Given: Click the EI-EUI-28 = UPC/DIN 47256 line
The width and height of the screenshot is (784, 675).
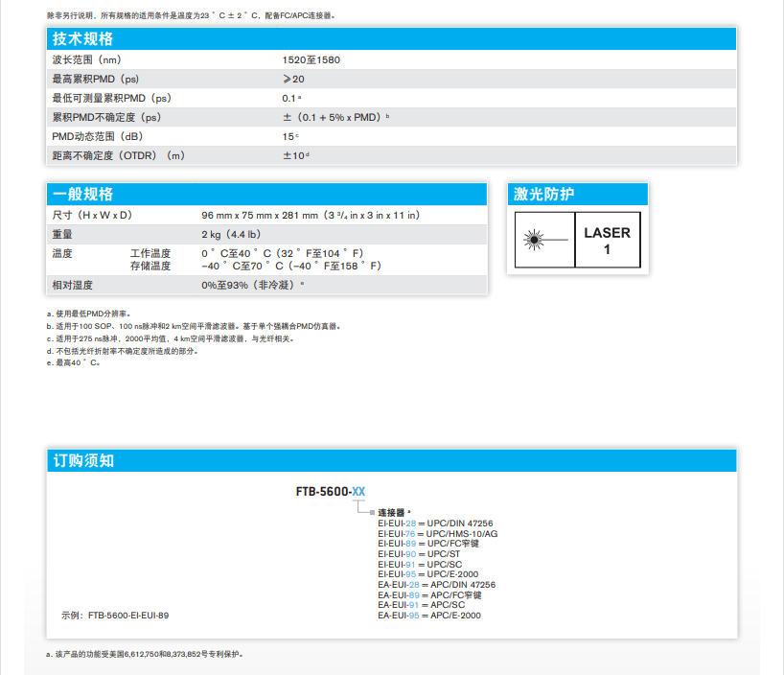Looking at the screenshot, I should coord(435,524).
